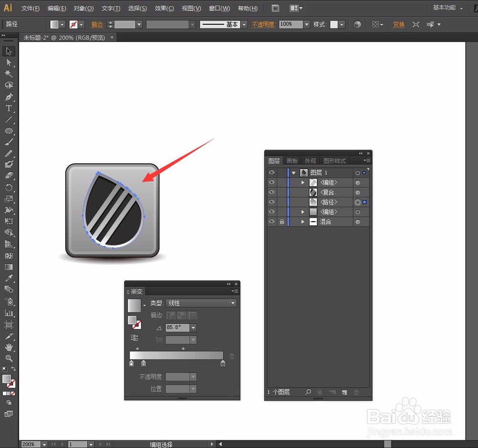The image size is (478, 448).
Task: Click the Recolor Artwork icon
Action: 358,24
